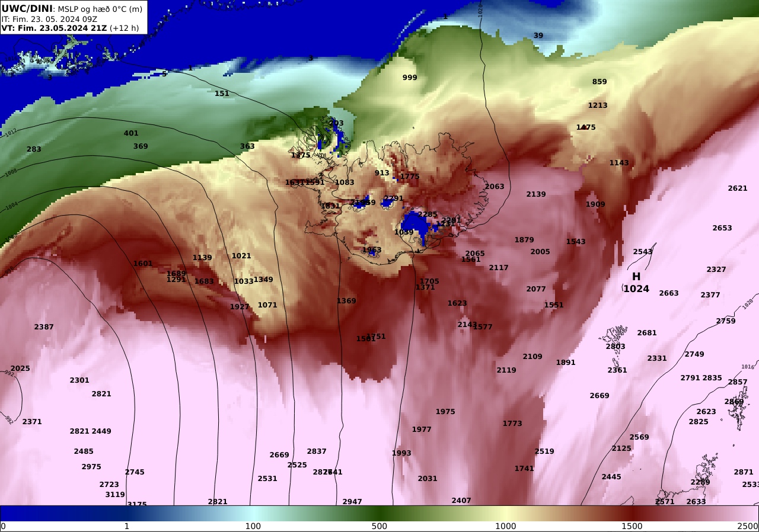The height and width of the screenshot is (532, 759).
Task: Select the 1927 value
Action: pyautogui.click(x=240, y=307)
